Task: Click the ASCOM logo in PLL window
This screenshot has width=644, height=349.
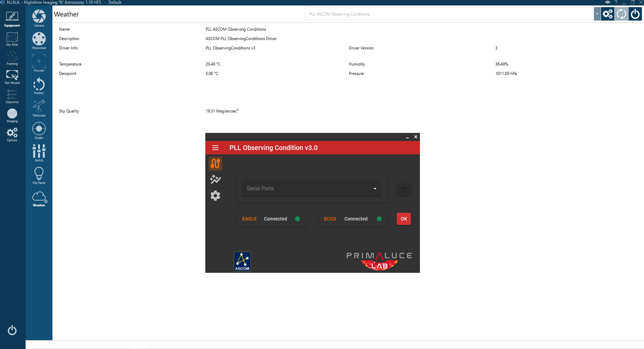Action: tap(242, 261)
